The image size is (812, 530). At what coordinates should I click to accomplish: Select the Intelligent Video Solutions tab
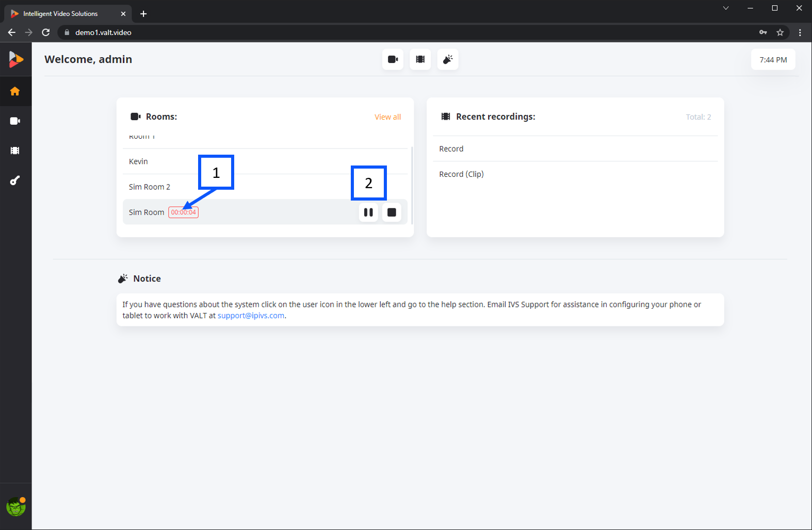(x=67, y=14)
